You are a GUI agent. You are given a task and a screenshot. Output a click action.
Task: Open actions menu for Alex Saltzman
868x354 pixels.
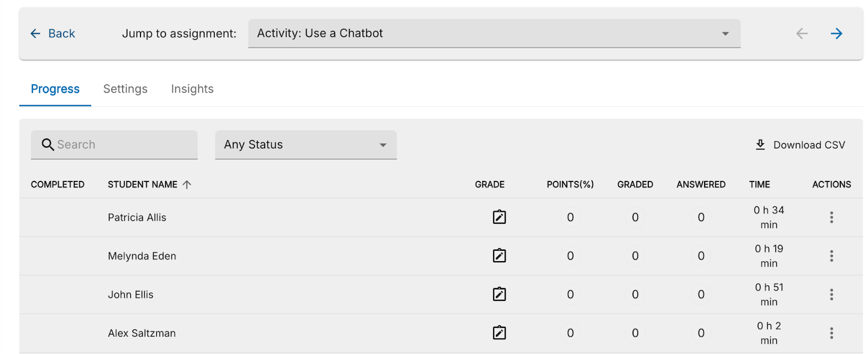(x=831, y=333)
